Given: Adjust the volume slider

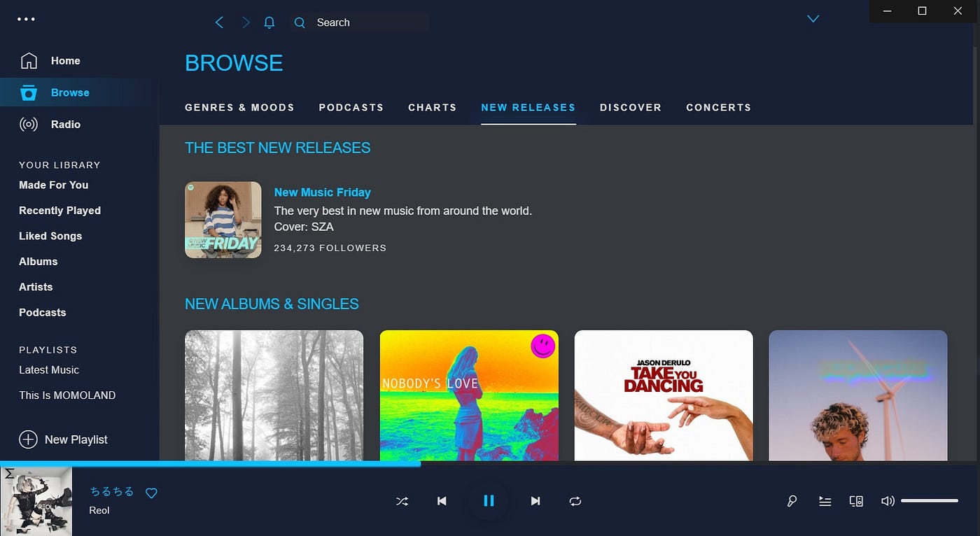Looking at the screenshot, I should tap(930, 501).
